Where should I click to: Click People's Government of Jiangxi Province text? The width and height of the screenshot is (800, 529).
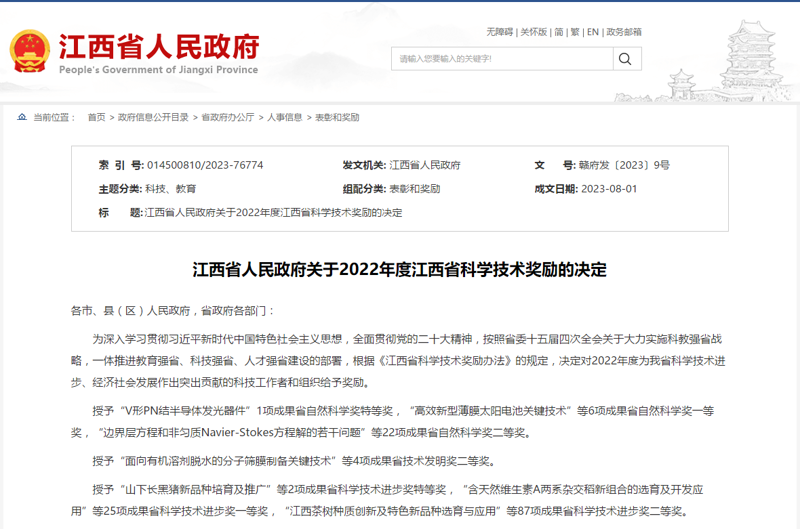[159, 69]
